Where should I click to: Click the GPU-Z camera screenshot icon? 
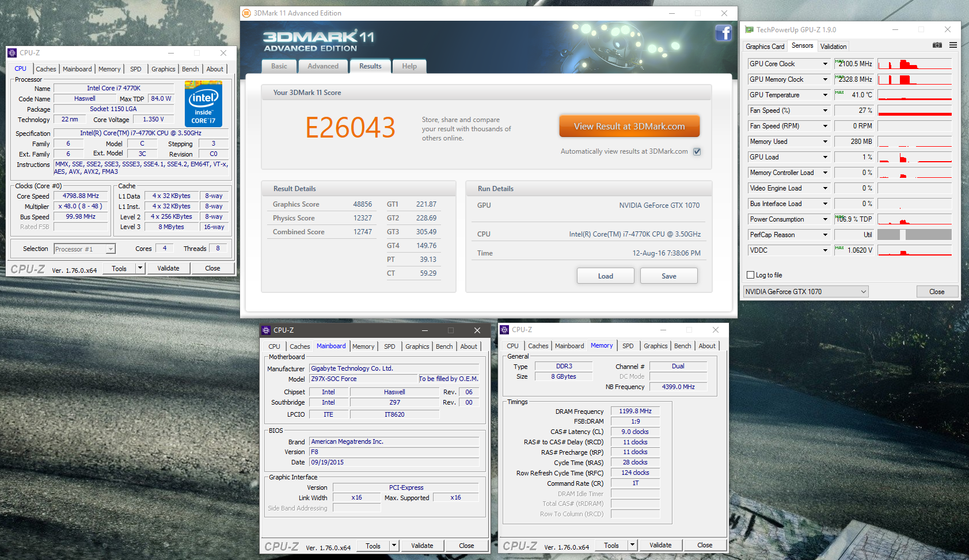point(937,45)
